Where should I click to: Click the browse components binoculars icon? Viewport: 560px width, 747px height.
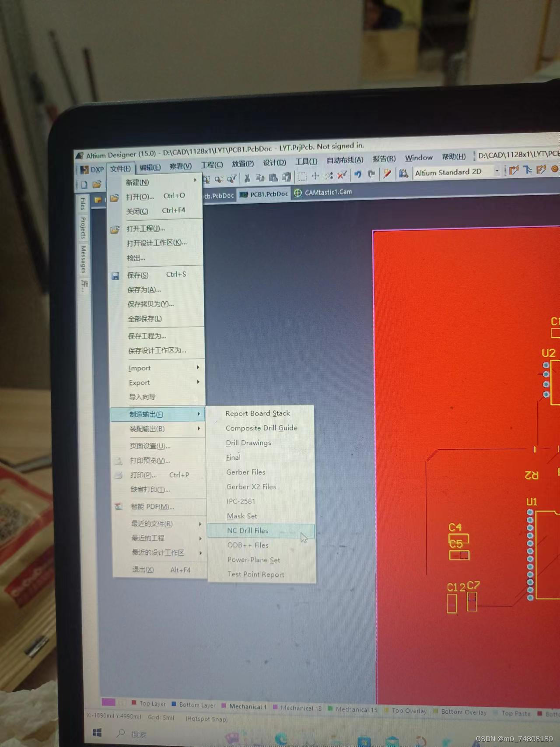(403, 173)
